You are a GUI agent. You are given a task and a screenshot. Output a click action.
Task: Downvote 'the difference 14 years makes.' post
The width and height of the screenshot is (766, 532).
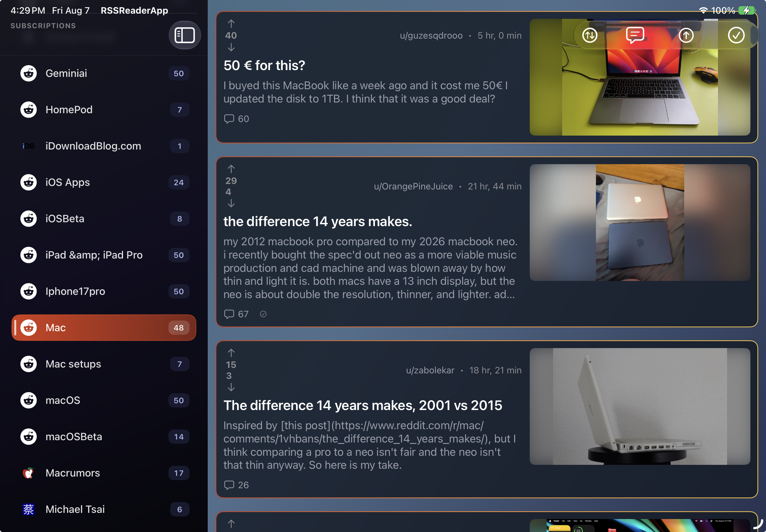231,203
